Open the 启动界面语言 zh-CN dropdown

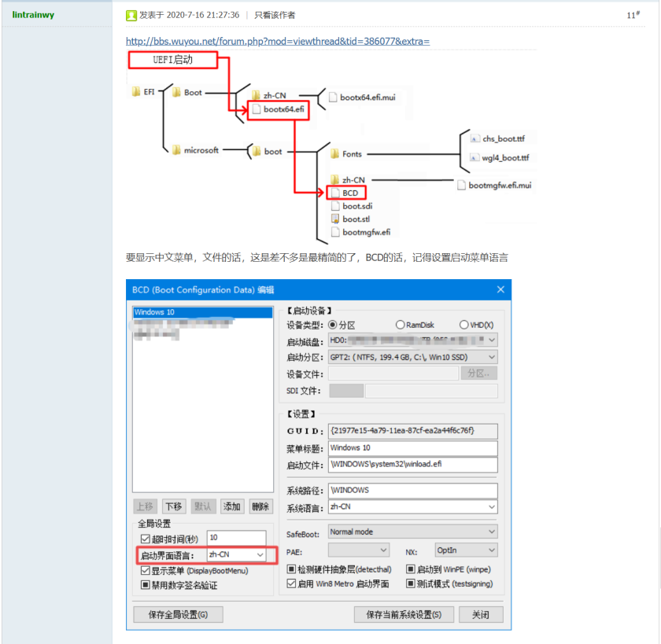pos(237,555)
